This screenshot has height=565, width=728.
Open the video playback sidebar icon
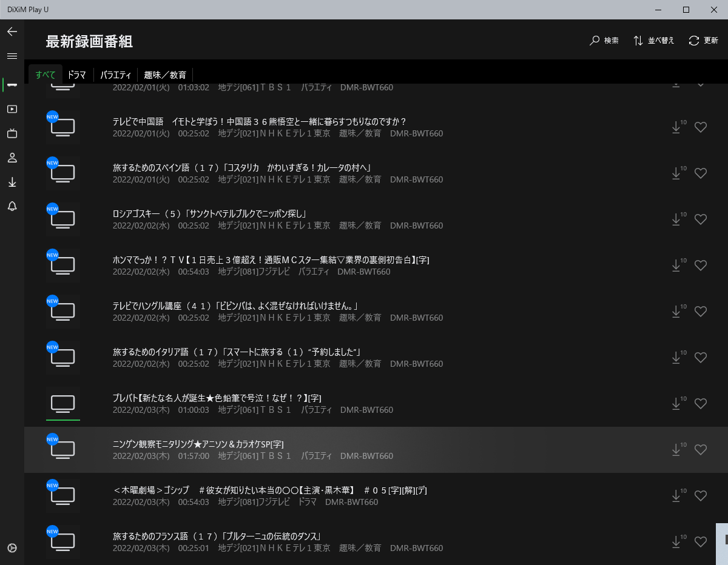(12, 109)
